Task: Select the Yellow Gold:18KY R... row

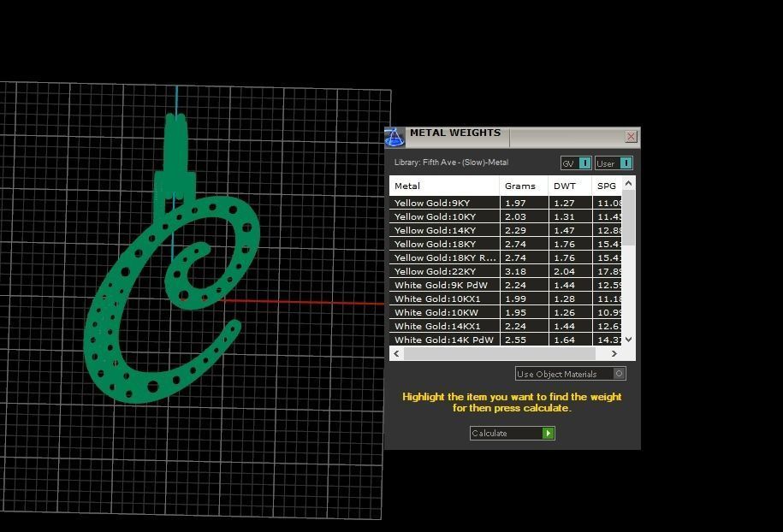Action: [506, 257]
